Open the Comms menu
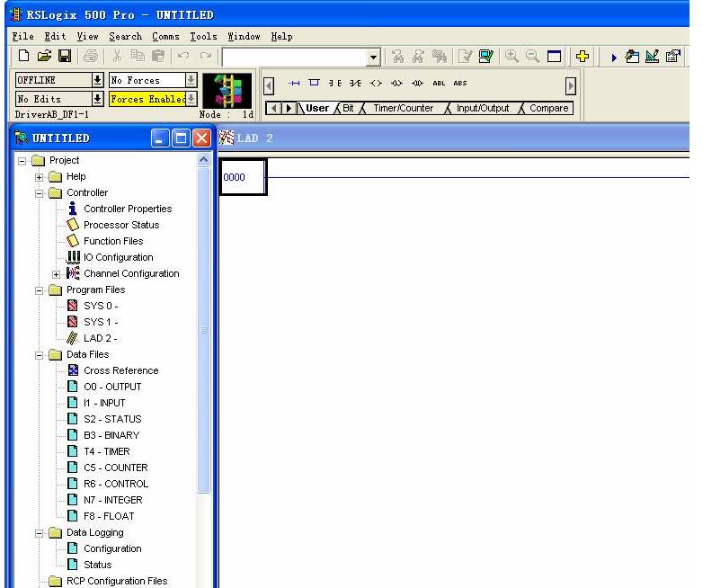The image size is (703, 588). click(165, 36)
